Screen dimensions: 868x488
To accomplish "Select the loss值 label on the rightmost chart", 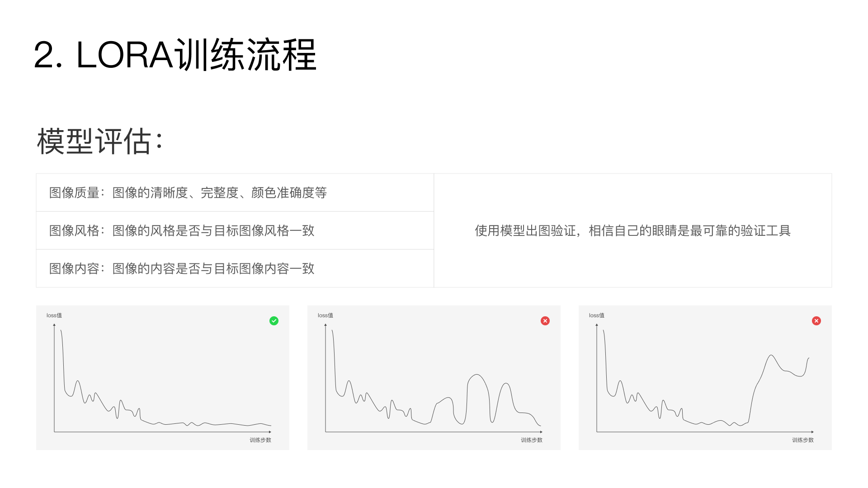I will 597,315.
